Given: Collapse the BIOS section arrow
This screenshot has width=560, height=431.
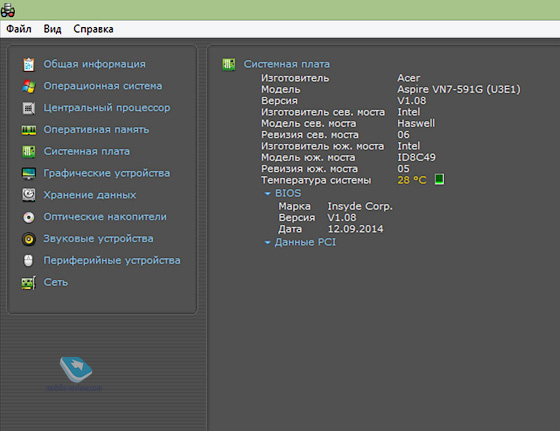Looking at the screenshot, I should point(268,194).
